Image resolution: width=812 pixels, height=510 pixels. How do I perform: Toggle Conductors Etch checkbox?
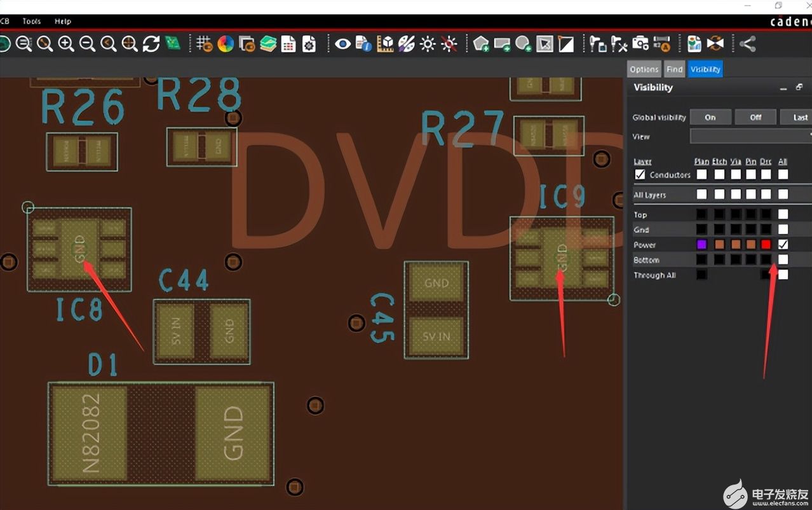(719, 174)
